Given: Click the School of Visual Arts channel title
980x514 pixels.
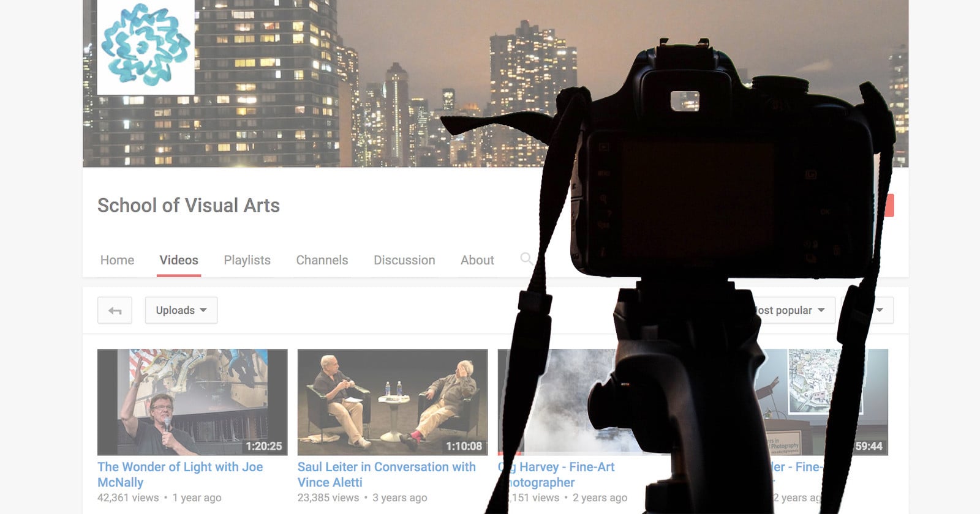Looking at the screenshot, I should point(189,206).
